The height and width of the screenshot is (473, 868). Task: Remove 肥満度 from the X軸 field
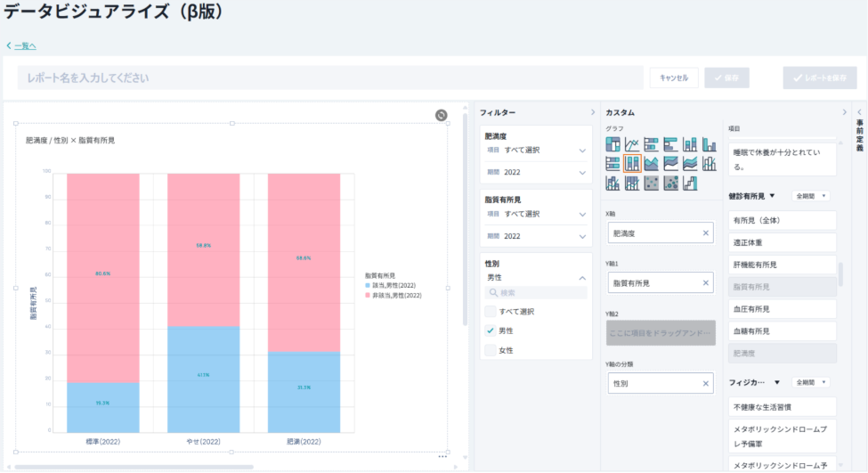coord(706,233)
